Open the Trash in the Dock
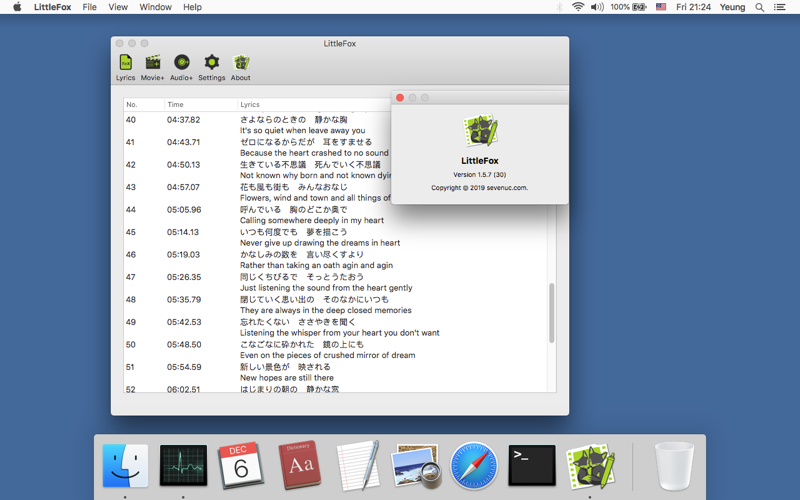 pyautogui.click(x=674, y=466)
